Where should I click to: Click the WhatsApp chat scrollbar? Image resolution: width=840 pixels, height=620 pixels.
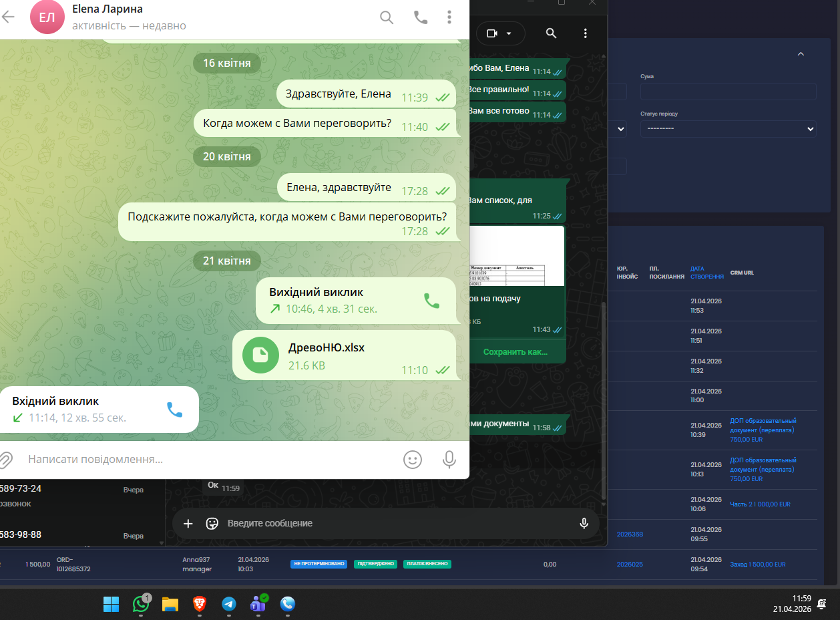604,401
